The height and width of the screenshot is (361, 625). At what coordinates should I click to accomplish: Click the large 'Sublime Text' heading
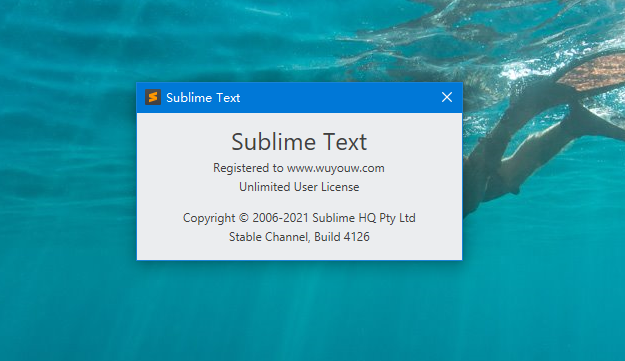click(x=299, y=142)
